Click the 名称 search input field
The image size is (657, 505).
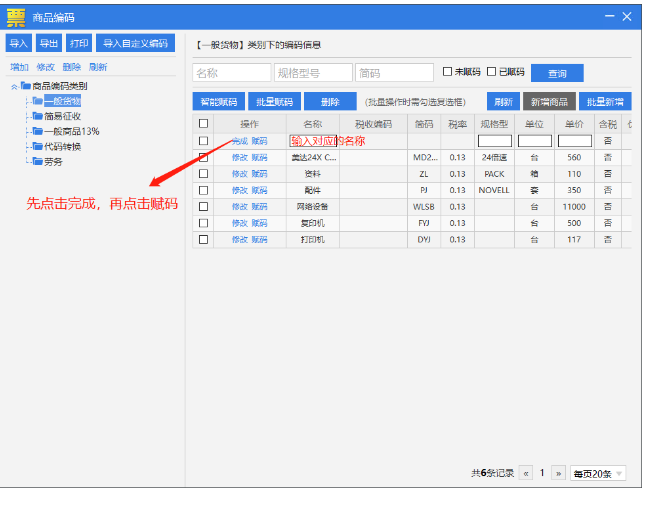[231, 73]
